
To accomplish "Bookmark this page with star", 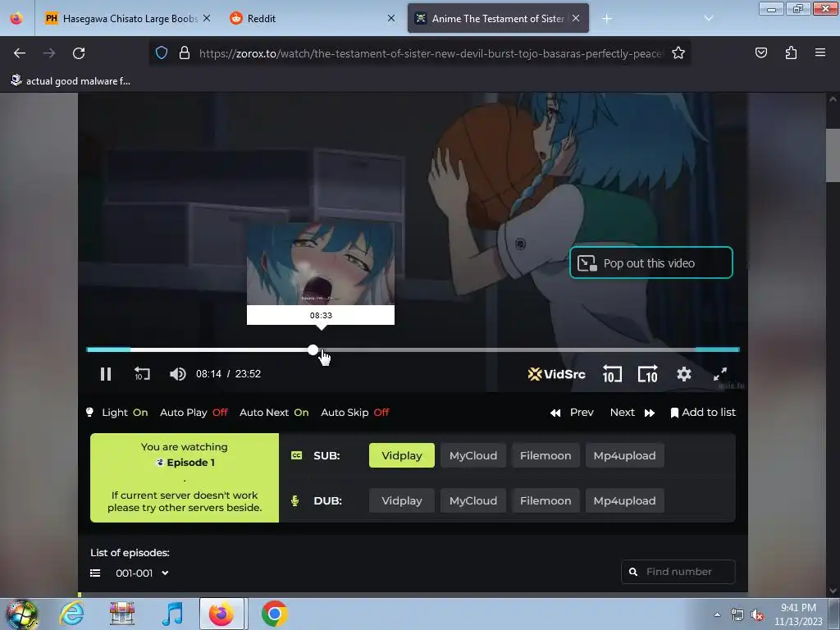I will 678,53.
